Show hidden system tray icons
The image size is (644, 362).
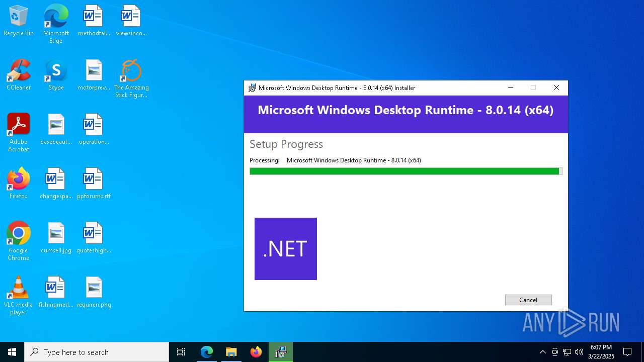coord(542,352)
